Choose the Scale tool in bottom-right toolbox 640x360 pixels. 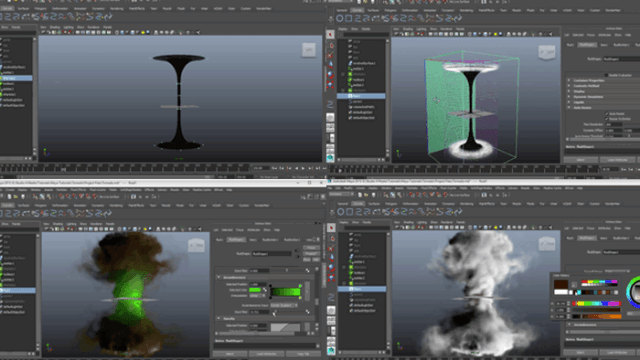331,278
